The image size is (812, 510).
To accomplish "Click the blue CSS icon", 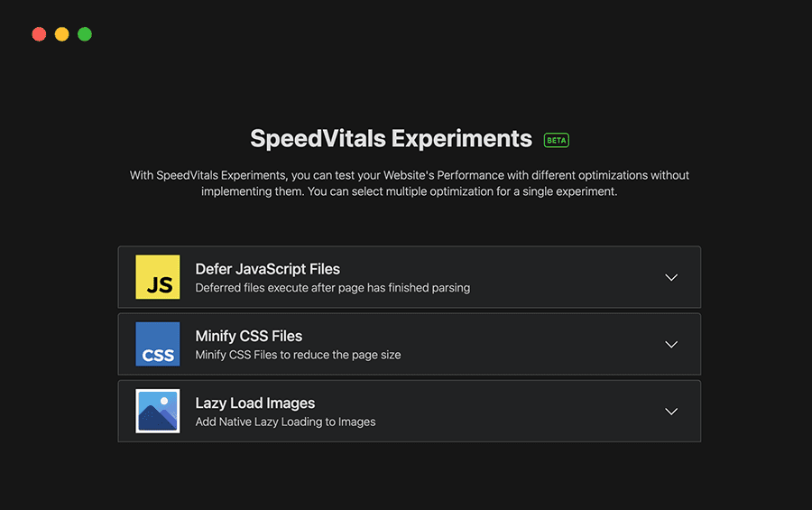I will click(158, 344).
